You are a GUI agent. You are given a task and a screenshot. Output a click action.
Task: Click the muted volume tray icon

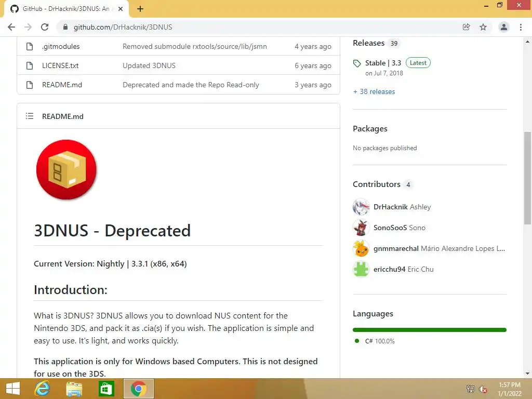pyautogui.click(x=483, y=389)
